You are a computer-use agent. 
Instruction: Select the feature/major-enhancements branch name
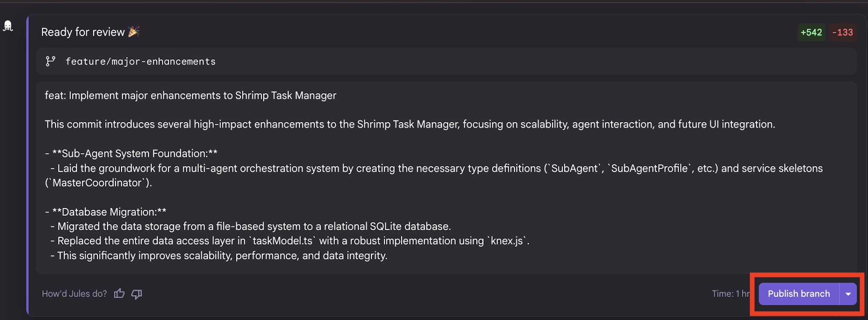pos(140,61)
